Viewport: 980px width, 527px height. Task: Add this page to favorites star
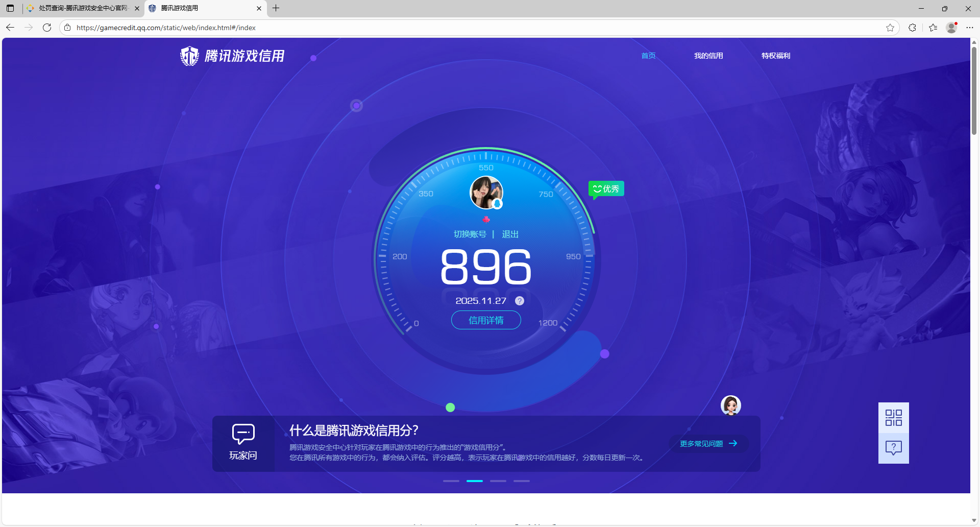(x=890, y=28)
